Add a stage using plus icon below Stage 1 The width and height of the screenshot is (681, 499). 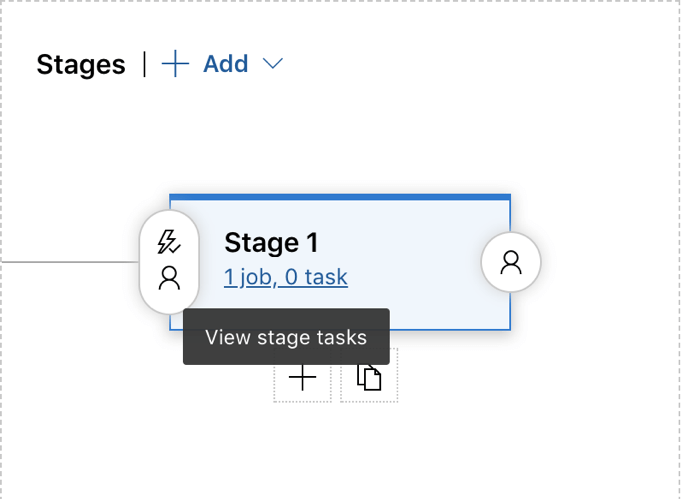tap(302, 378)
